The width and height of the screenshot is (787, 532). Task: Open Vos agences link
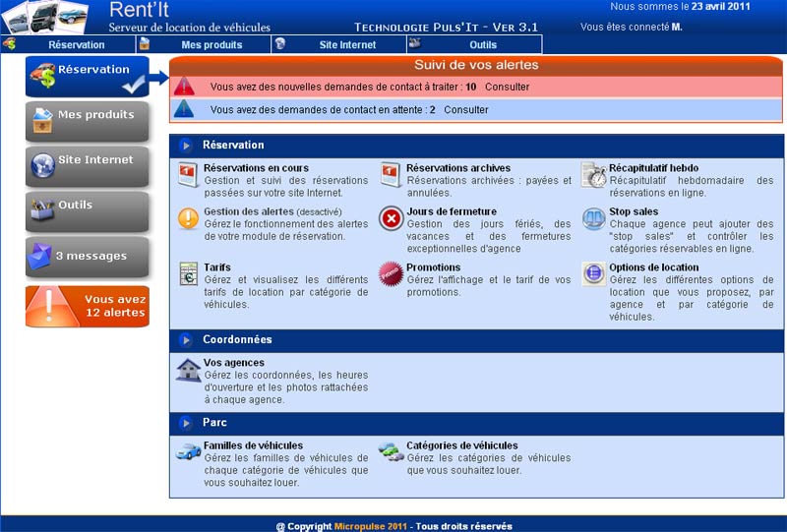(234, 363)
